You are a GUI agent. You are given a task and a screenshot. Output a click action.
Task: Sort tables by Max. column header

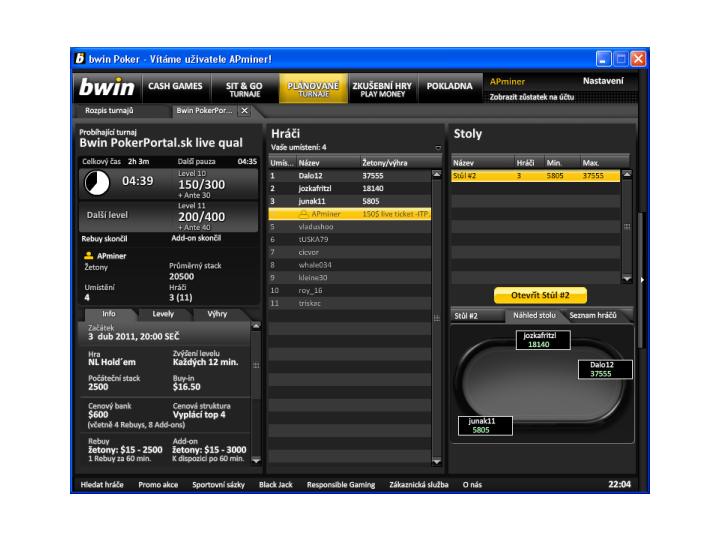pos(604,163)
